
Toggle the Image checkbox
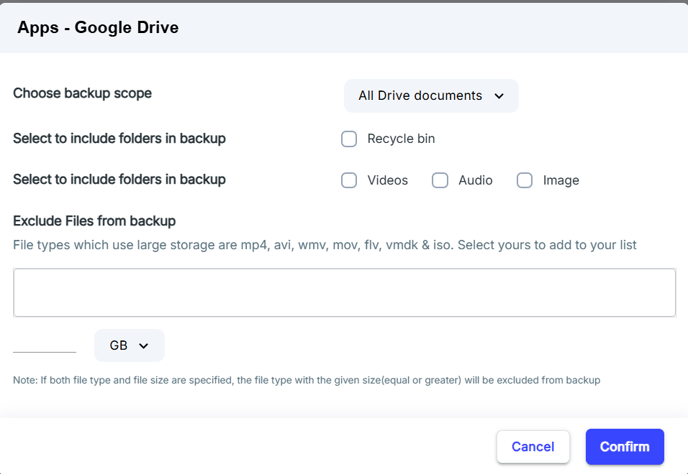524,180
